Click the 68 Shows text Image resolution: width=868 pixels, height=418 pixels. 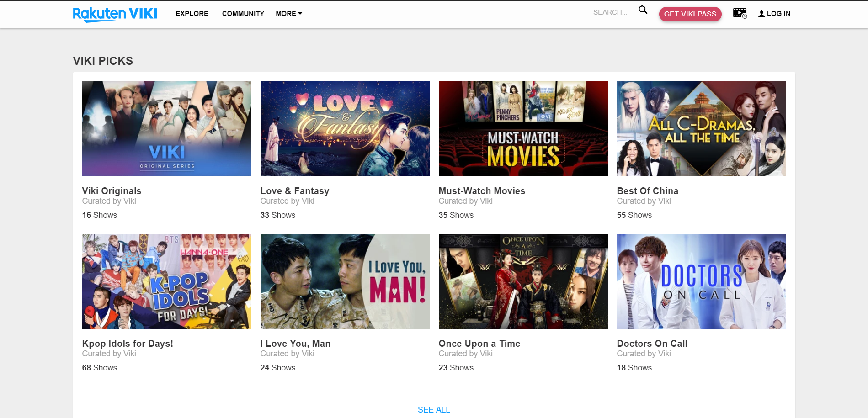[x=100, y=368]
